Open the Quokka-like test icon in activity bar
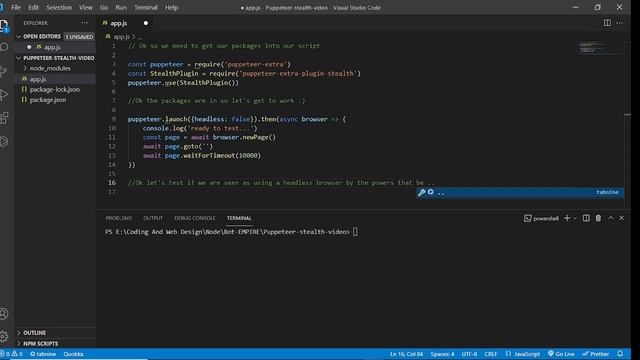Image resolution: width=640 pixels, height=360 pixels. click(x=4, y=141)
